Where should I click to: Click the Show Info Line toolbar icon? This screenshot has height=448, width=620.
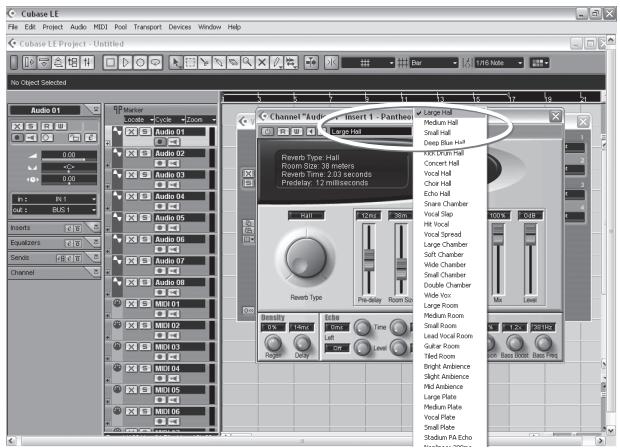[x=44, y=62]
